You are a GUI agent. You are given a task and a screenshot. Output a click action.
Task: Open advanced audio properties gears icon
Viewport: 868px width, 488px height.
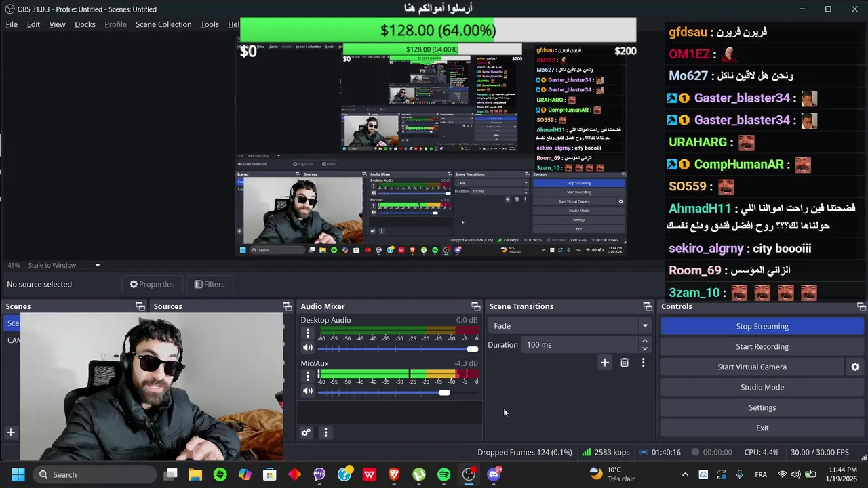tap(306, 432)
